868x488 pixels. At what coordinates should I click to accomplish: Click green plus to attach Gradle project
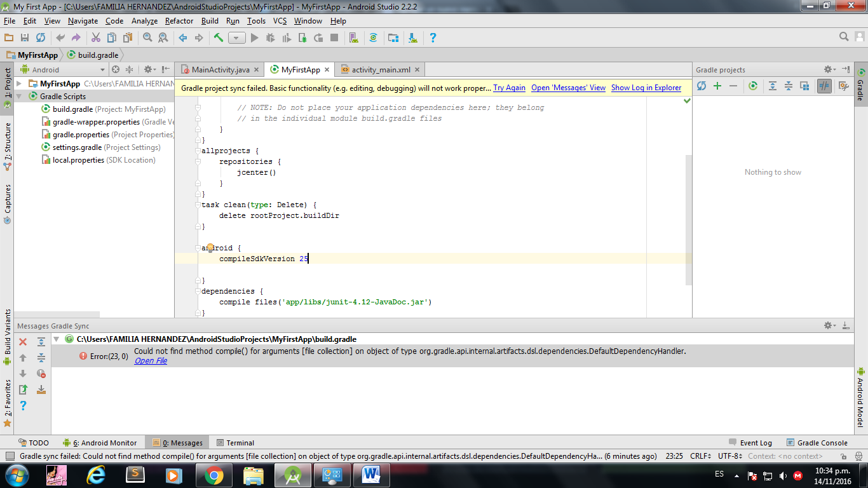tap(717, 86)
